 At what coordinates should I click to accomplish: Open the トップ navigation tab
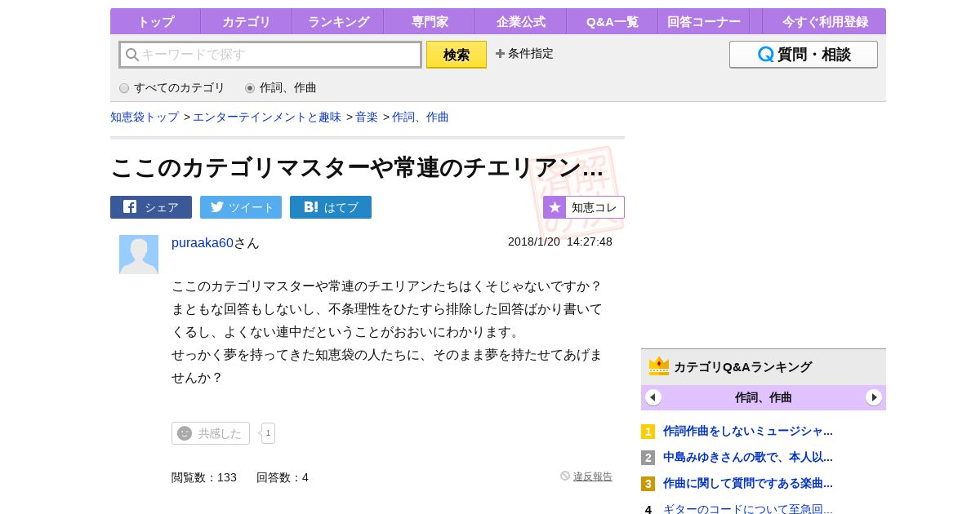155,21
